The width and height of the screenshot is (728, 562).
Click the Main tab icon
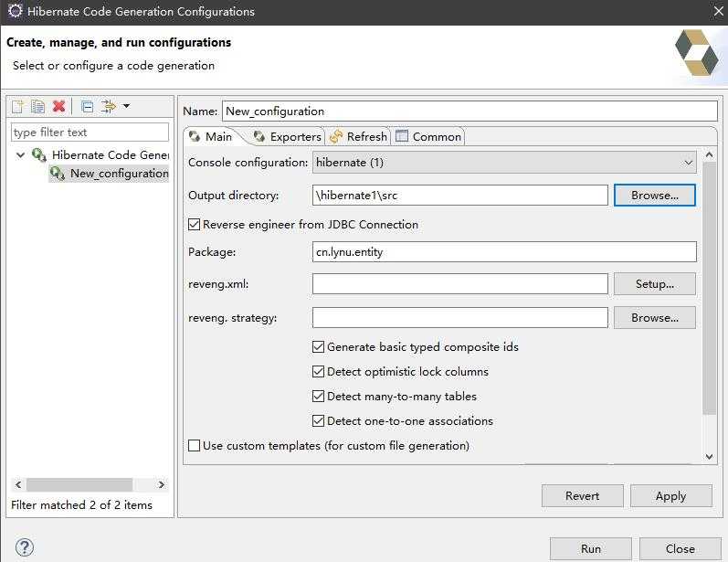(x=195, y=136)
